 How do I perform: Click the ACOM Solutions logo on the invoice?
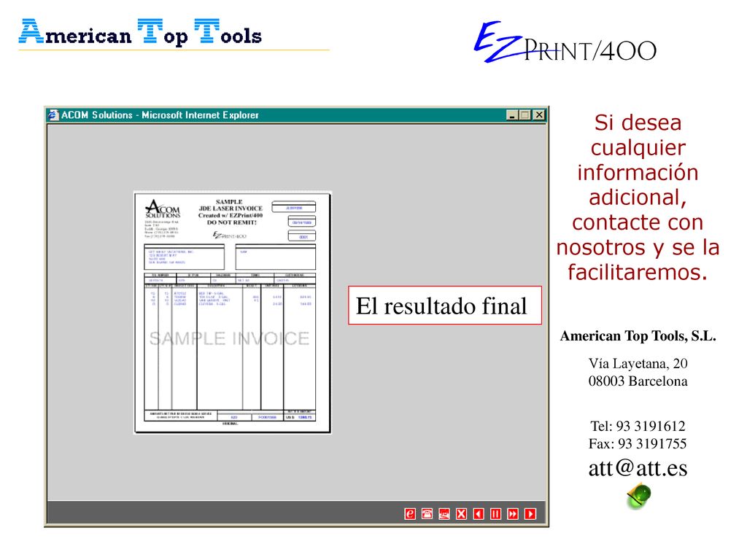pyautogui.click(x=163, y=209)
